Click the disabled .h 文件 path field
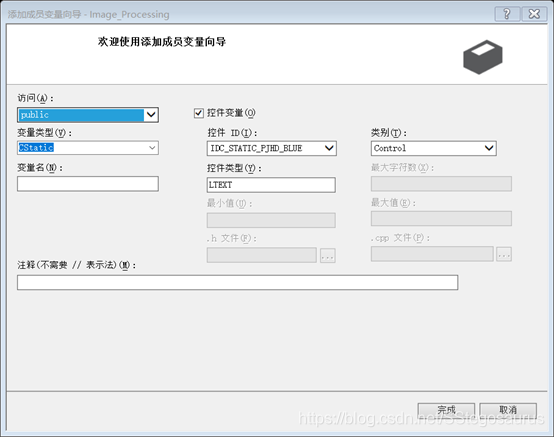 [261, 255]
